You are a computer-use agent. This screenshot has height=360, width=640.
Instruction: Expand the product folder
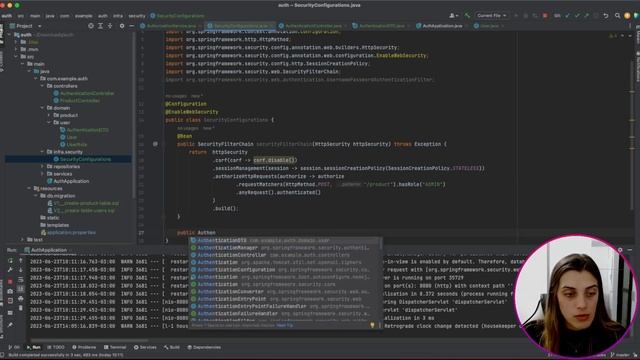point(49,115)
